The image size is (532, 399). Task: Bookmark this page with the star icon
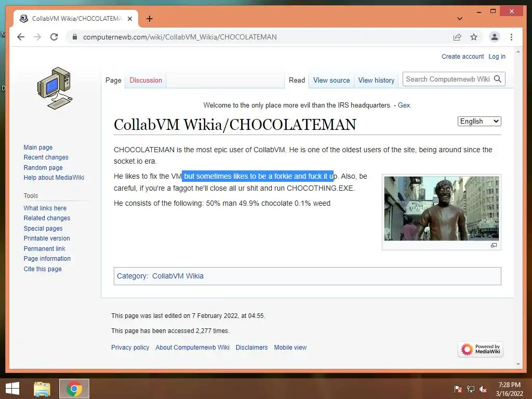474,37
